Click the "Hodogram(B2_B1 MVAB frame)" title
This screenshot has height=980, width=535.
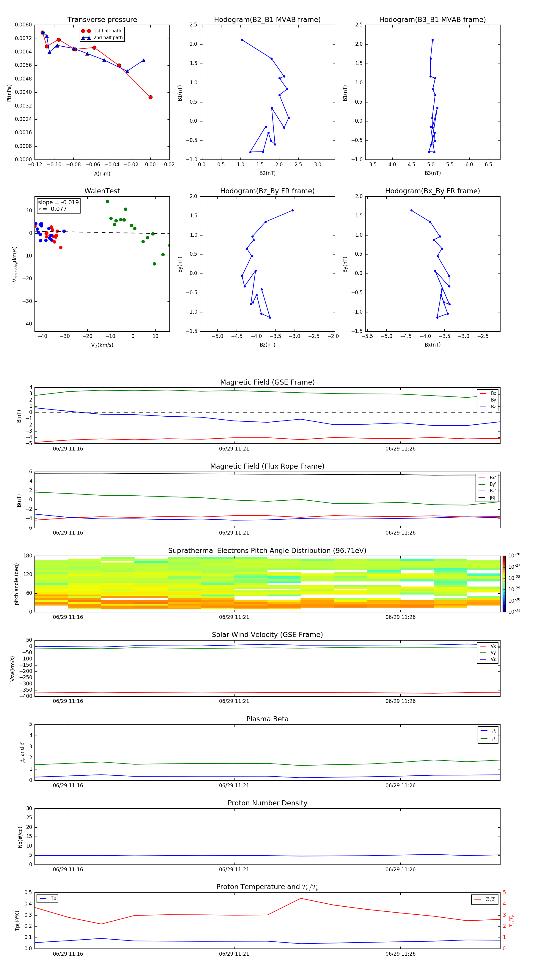tap(267, 20)
